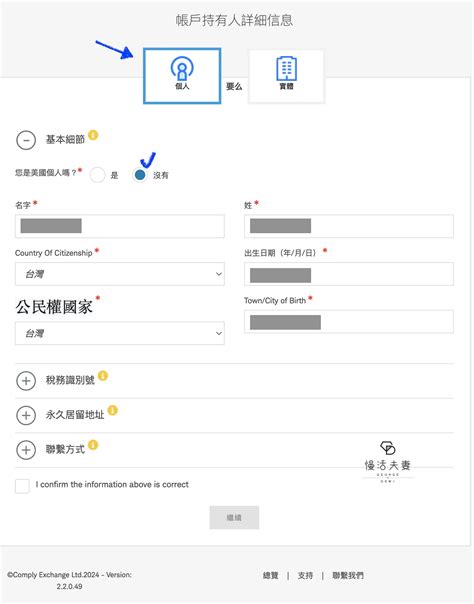Open the 聯繫我們 footer link
The image size is (474, 604).
point(348,575)
